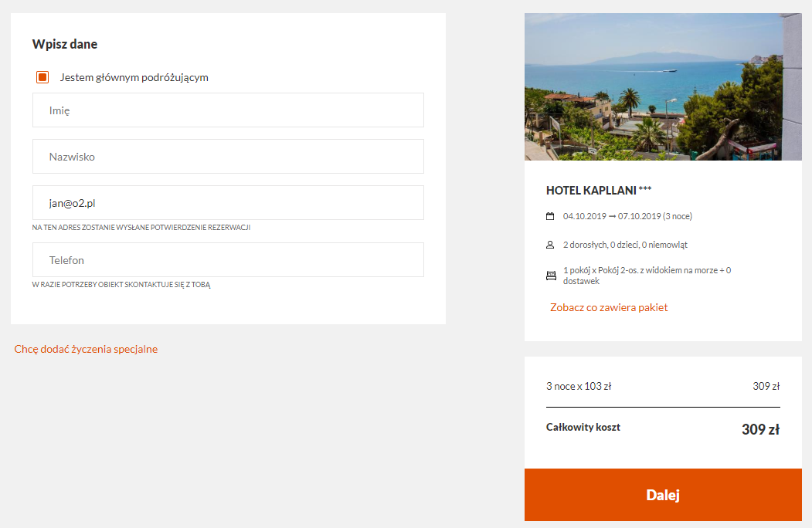Click the 'Jestem głównym podróżującym' label text
This screenshot has width=812, height=528.
(x=134, y=77)
